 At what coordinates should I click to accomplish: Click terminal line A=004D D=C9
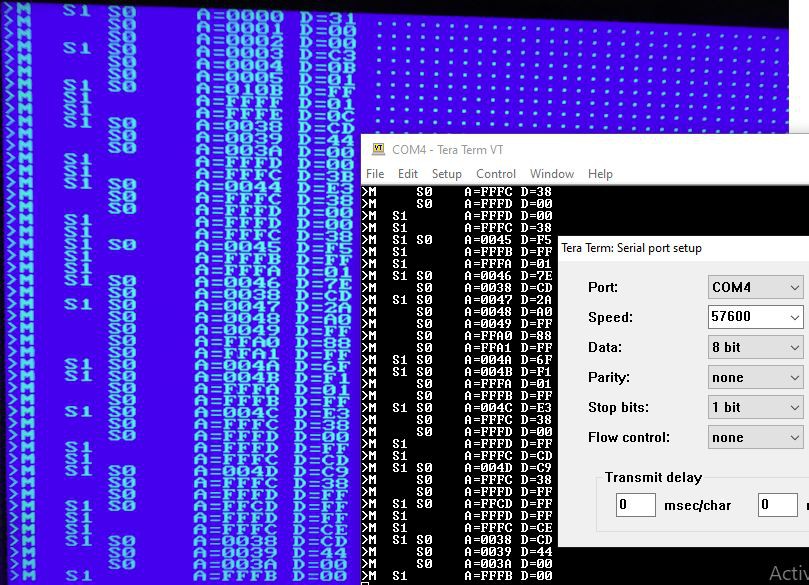[x=457, y=467]
